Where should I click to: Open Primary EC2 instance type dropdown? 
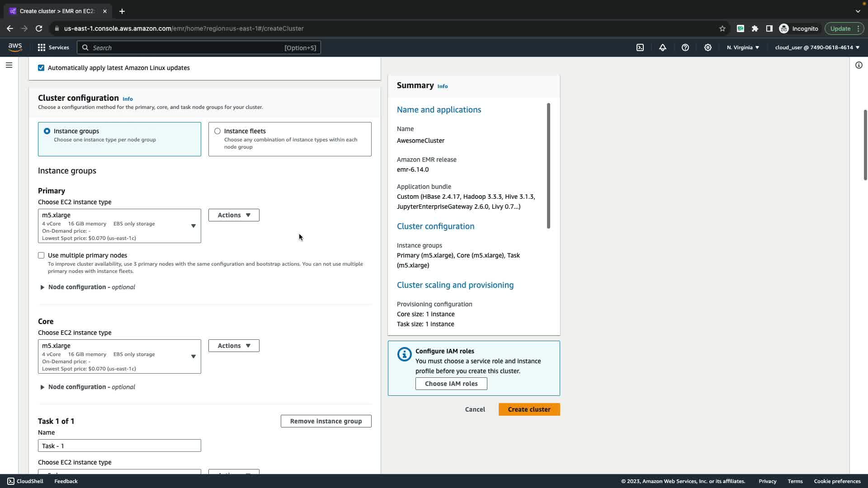click(x=119, y=226)
